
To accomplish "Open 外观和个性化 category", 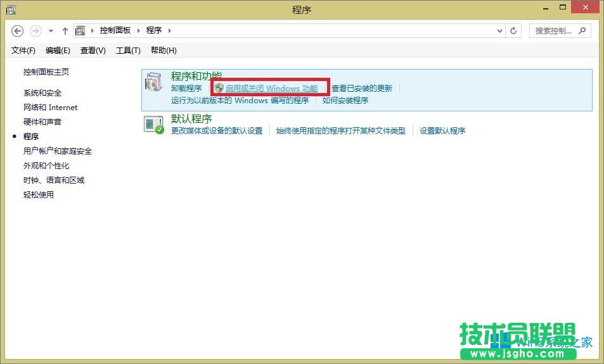I will pyautogui.click(x=46, y=166).
